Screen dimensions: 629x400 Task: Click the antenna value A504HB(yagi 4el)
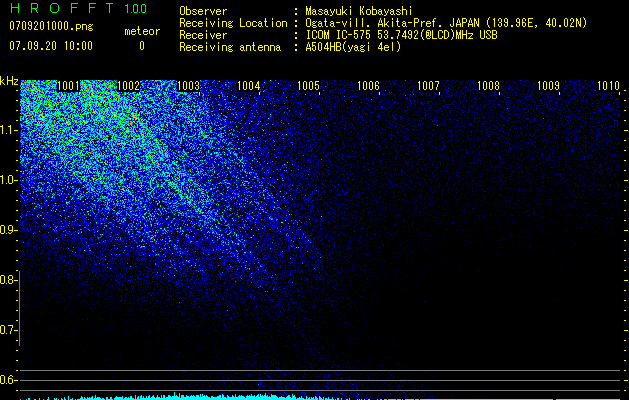pyautogui.click(x=353, y=47)
